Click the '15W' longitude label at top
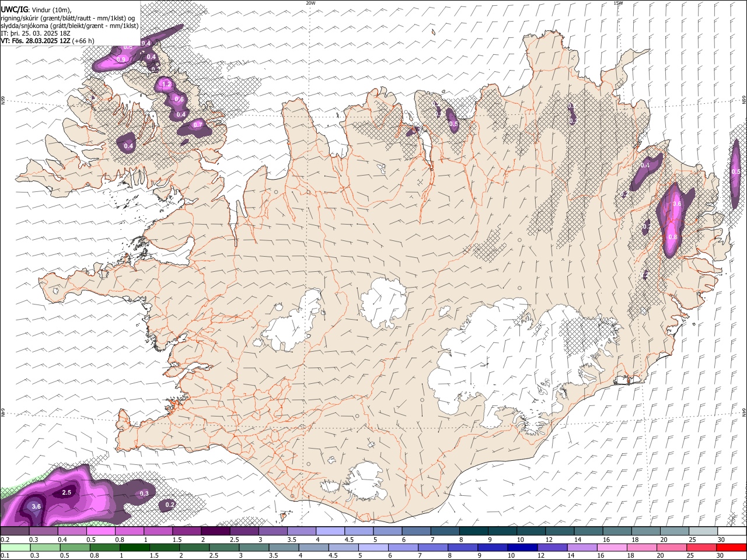Viewport: 747px width, 560px height. click(618, 3)
